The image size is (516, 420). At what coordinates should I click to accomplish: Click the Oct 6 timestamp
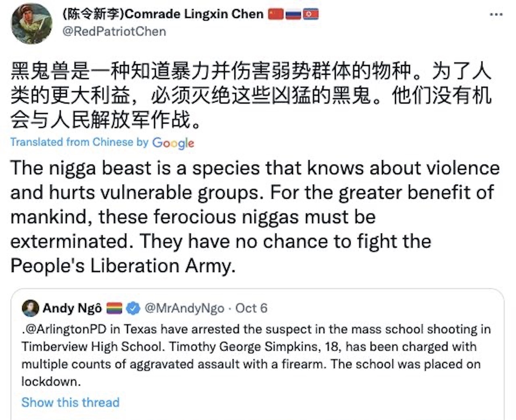(x=251, y=309)
